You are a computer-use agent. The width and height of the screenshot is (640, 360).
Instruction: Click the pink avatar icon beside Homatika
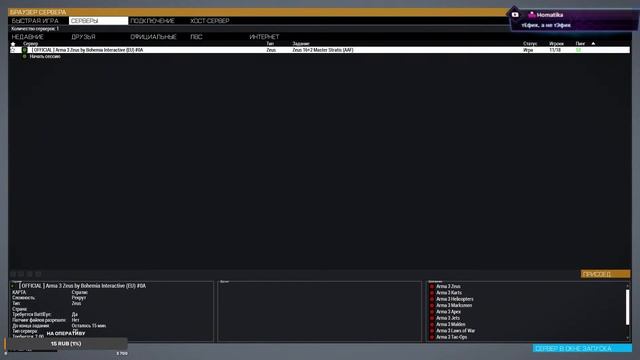click(531, 15)
